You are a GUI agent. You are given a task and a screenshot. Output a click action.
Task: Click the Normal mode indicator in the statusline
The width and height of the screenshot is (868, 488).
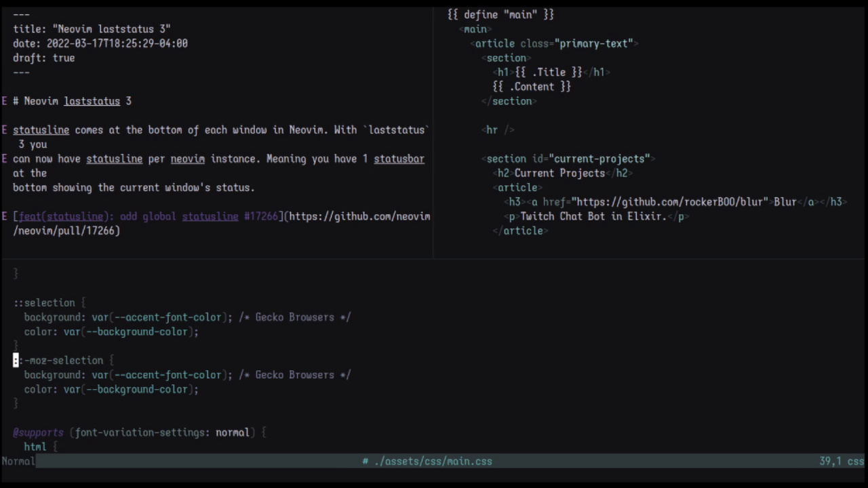pos(18,461)
